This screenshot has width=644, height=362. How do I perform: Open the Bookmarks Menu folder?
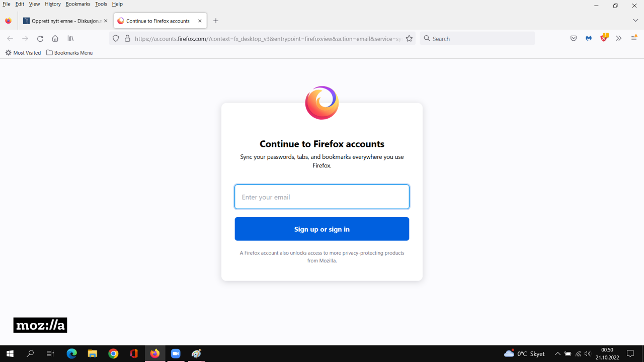pos(69,53)
